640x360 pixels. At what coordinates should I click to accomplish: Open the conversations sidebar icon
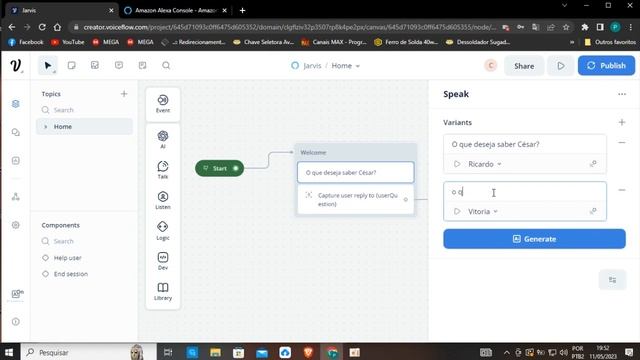(x=16, y=132)
